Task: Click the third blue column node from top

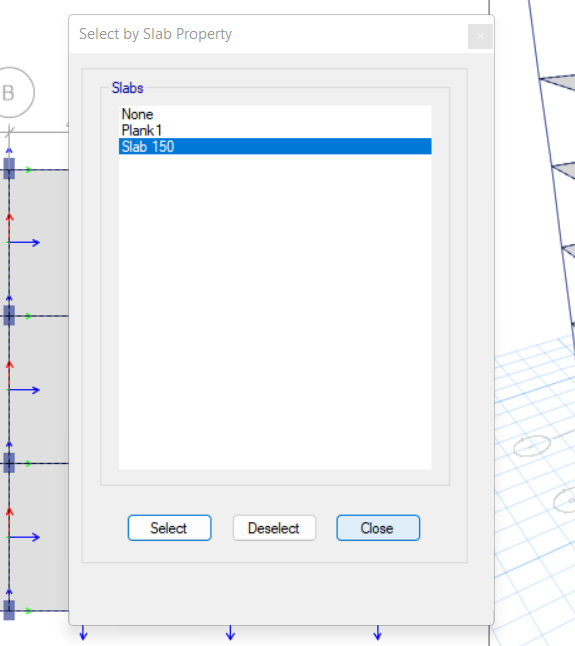Action: click(x=9, y=463)
